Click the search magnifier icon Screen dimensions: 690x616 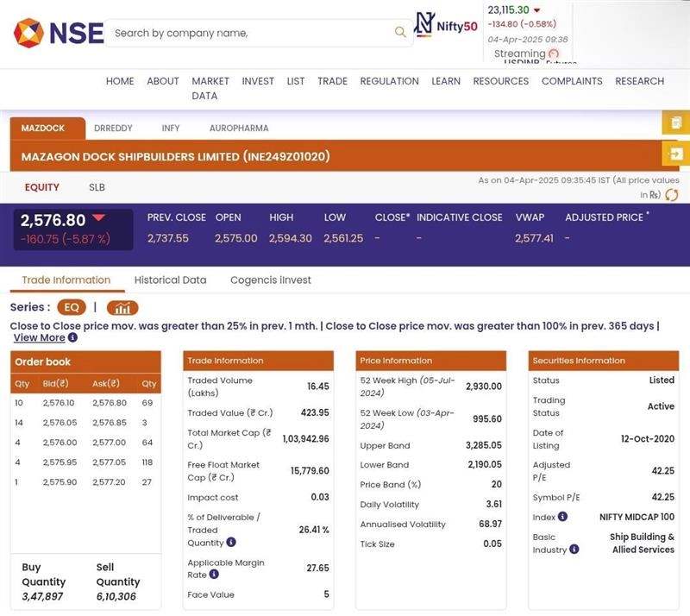[400, 33]
